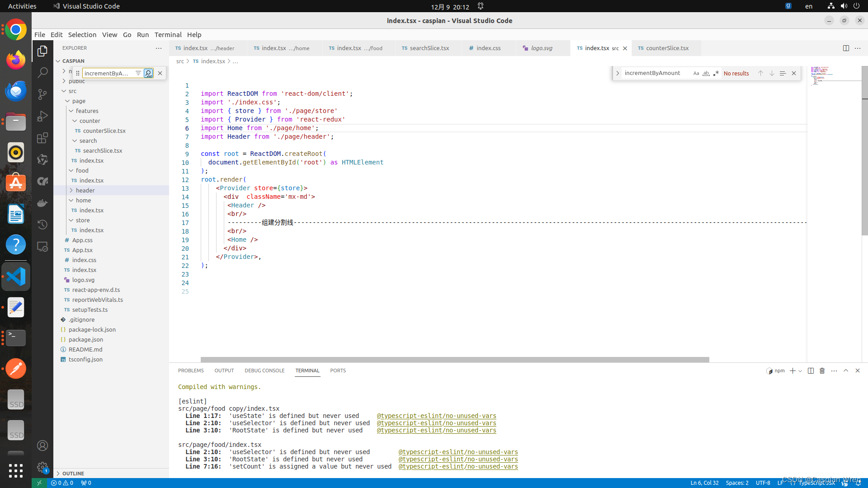Click the split editor right icon
Screen dimensions: 868x488
pos(846,48)
